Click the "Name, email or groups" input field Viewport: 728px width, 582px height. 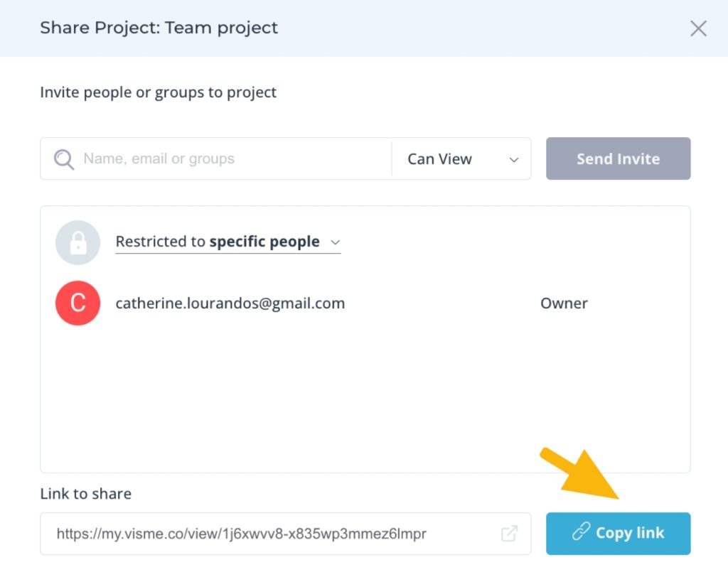click(213, 158)
